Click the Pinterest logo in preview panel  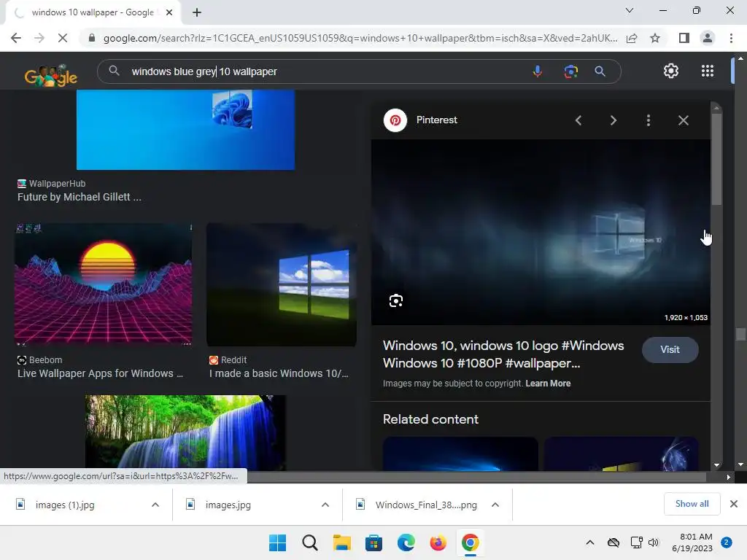point(395,120)
